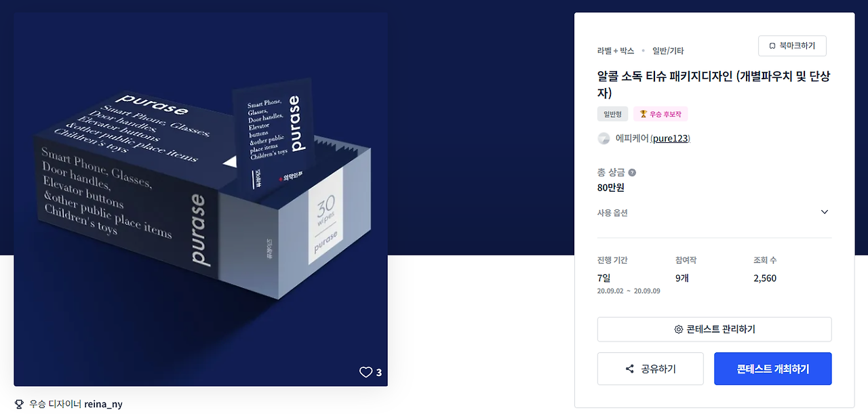Open the purase package design image
868x414 pixels.
tap(201, 199)
